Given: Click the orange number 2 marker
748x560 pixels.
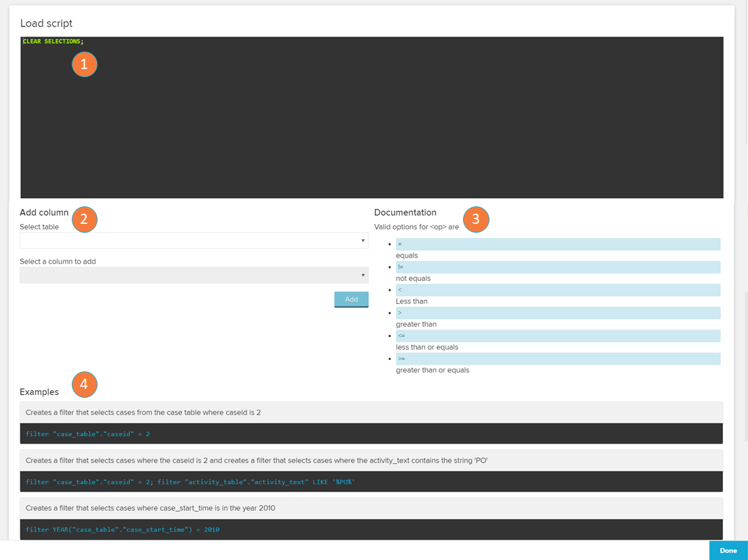Looking at the screenshot, I should pyautogui.click(x=85, y=219).
